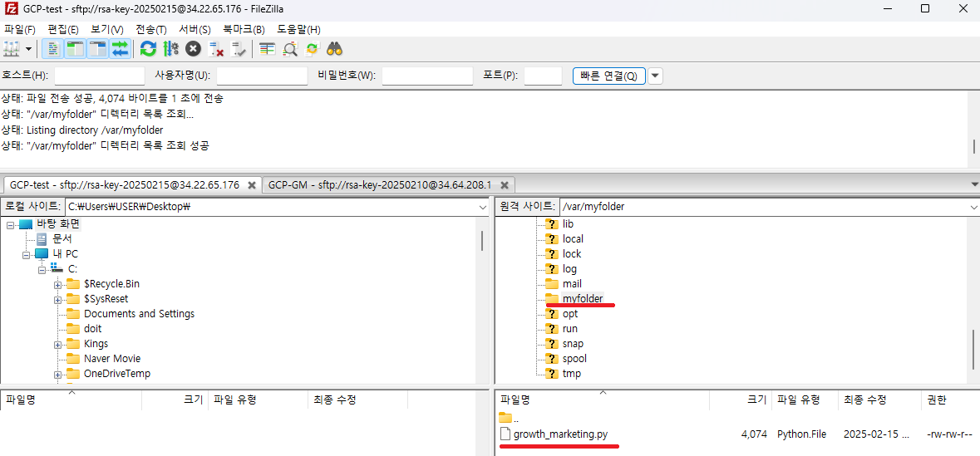Screen dimensions: 980x456
Task: Open the Site Manager icon
Action: click(x=12, y=49)
